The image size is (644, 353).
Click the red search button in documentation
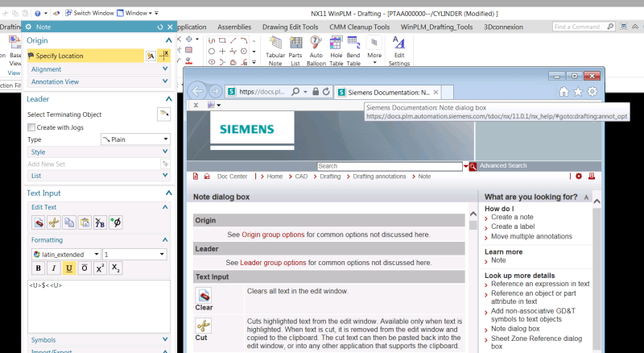(x=473, y=166)
